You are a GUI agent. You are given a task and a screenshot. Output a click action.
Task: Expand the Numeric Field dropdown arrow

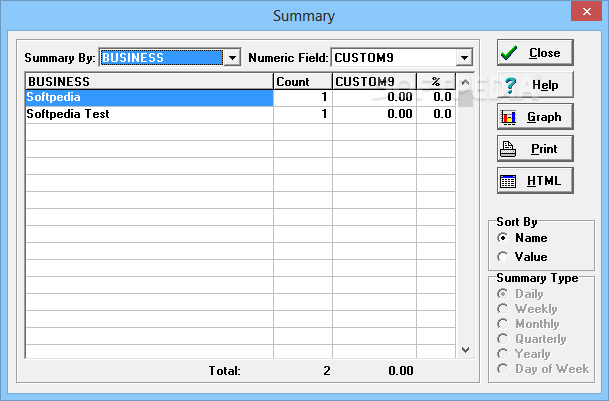[464, 58]
